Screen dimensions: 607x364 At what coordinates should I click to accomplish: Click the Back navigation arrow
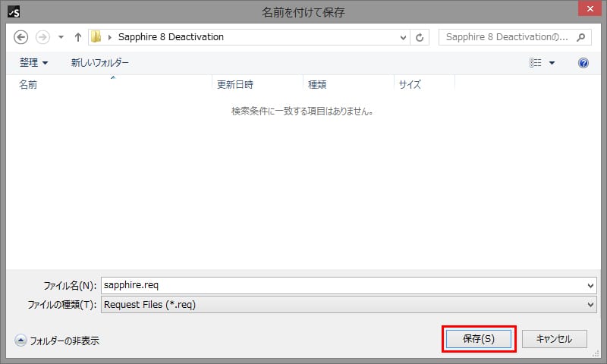point(21,37)
